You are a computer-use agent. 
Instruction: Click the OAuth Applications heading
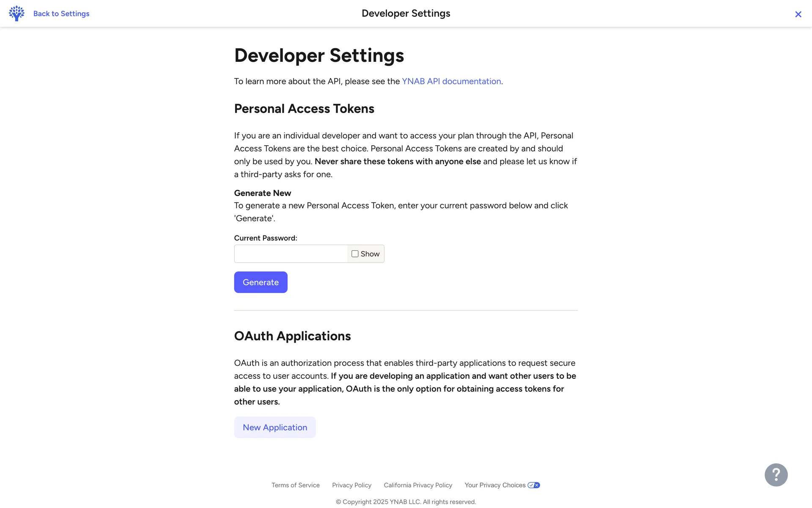tap(293, 336)
